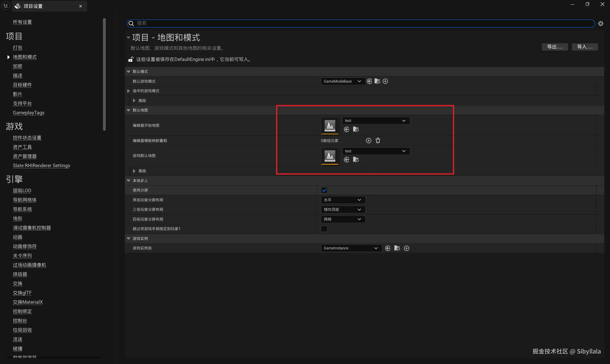Open settings gear icon beside search bar
Screen dimensions: 610x364
point(601,24)
